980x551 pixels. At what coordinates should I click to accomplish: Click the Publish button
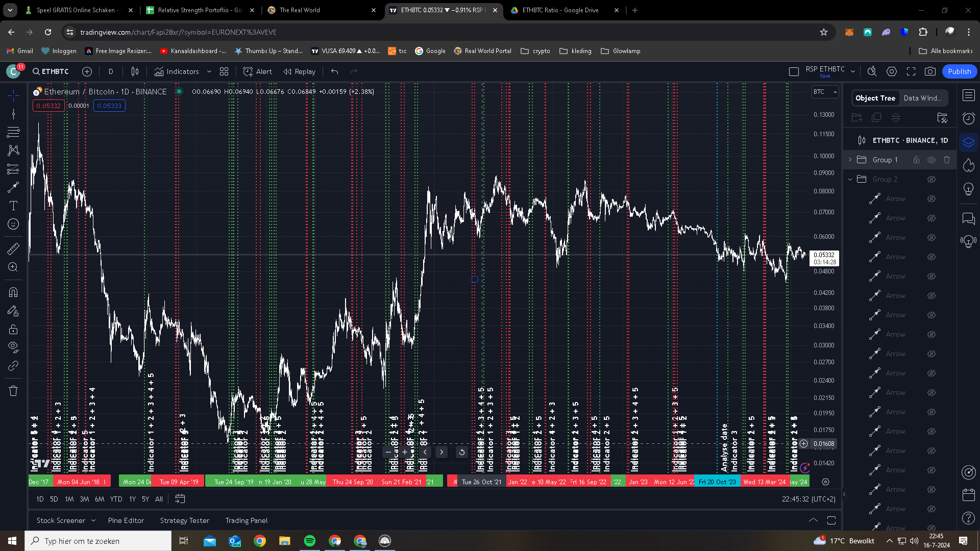[x=959, y=71]
